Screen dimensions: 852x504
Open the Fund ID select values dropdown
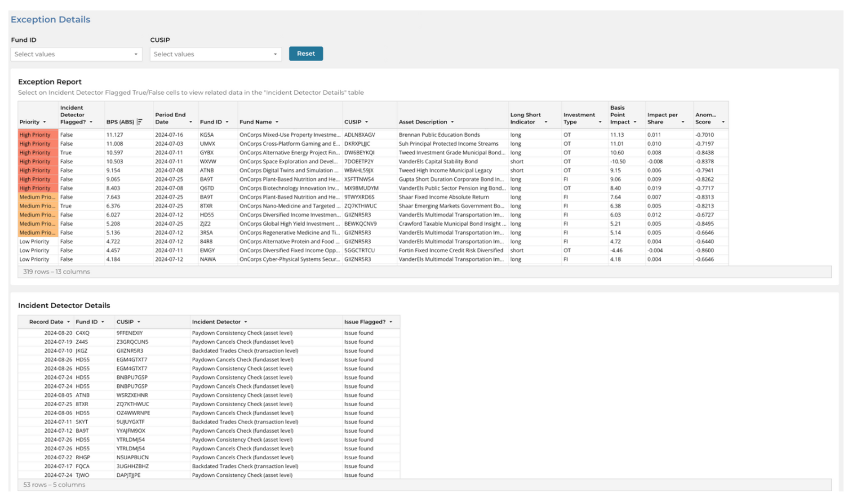[x=76, y=54]
